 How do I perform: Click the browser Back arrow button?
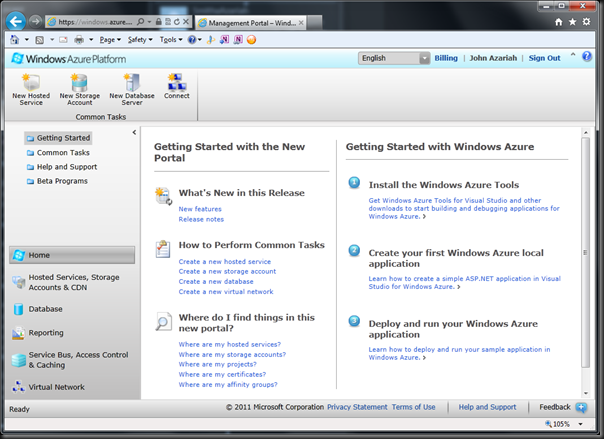[14, 20]
